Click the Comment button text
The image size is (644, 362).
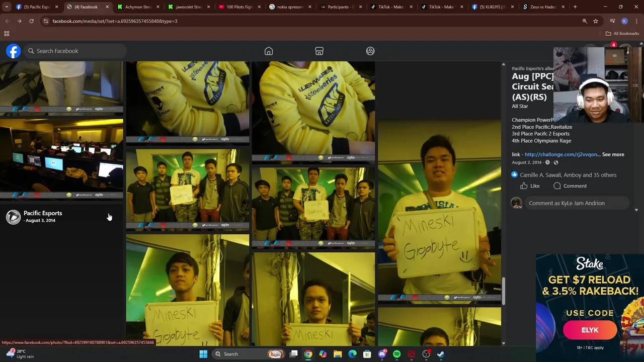(575, 186)
